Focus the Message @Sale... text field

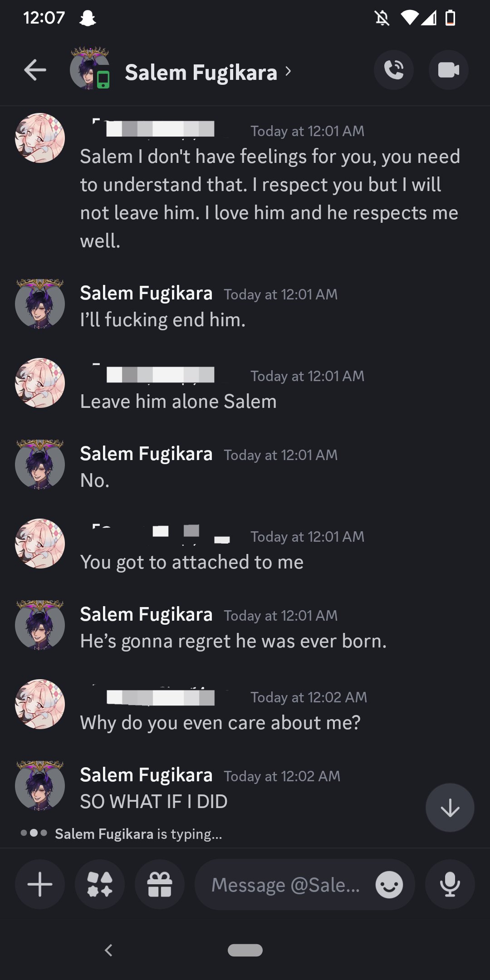point(286,884)
